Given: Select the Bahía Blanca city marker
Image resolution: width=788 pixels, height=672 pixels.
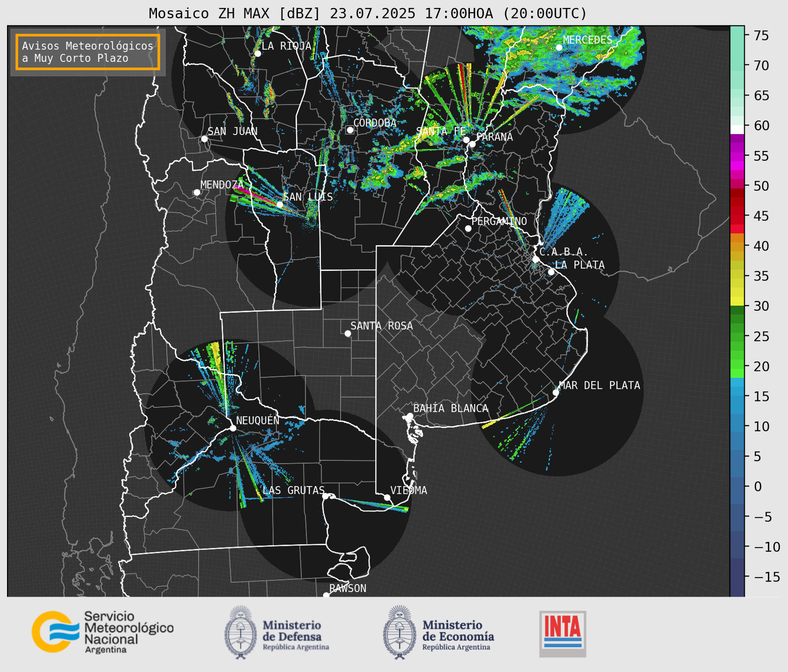Looking at the screenshot, I should [x=410, y=416].
